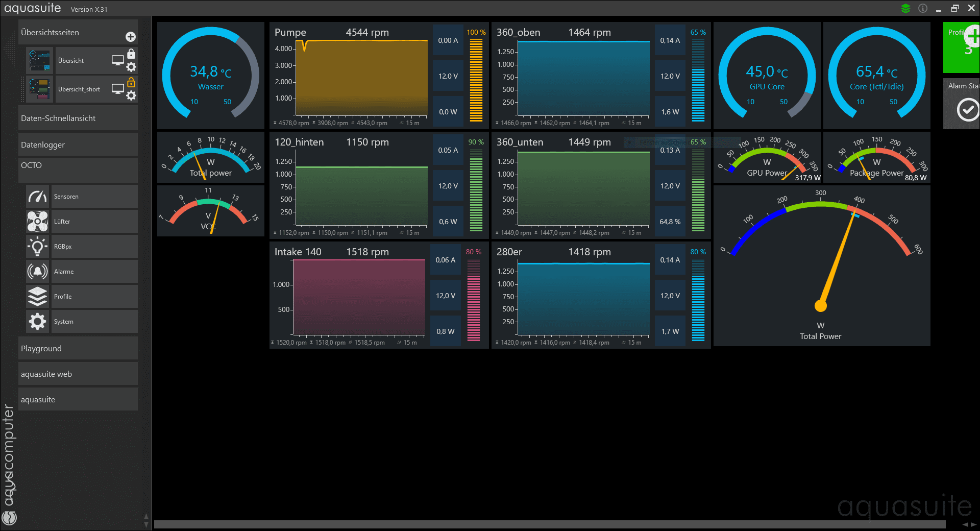980x531 pixels.
Task: Click the GPU Core temperature gauge
Action: (767, 75)
